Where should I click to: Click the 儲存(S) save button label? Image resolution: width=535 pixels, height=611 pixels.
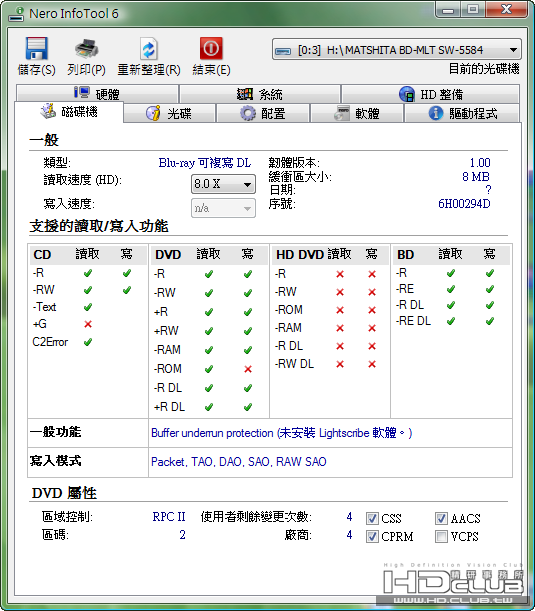pos(37,70)
